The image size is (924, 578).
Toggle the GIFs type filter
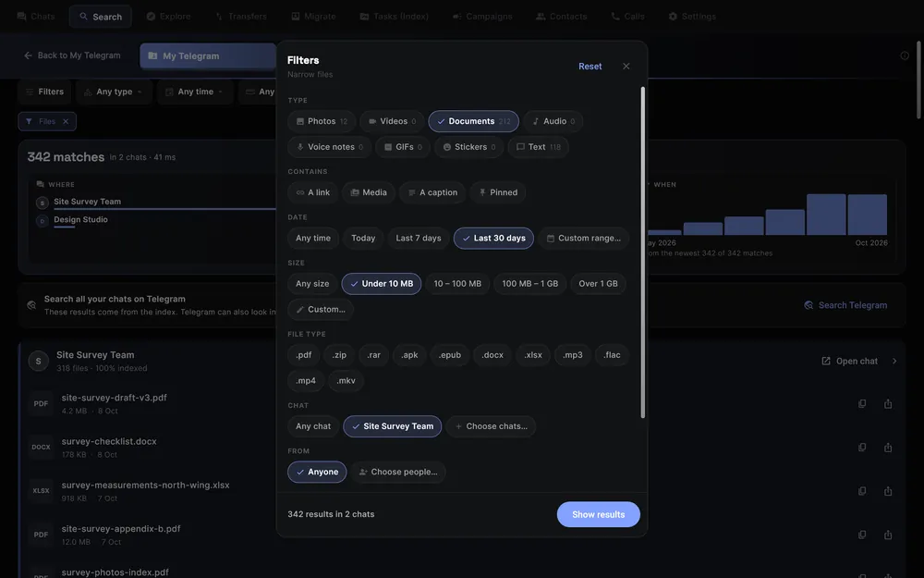tap(403, 147)
